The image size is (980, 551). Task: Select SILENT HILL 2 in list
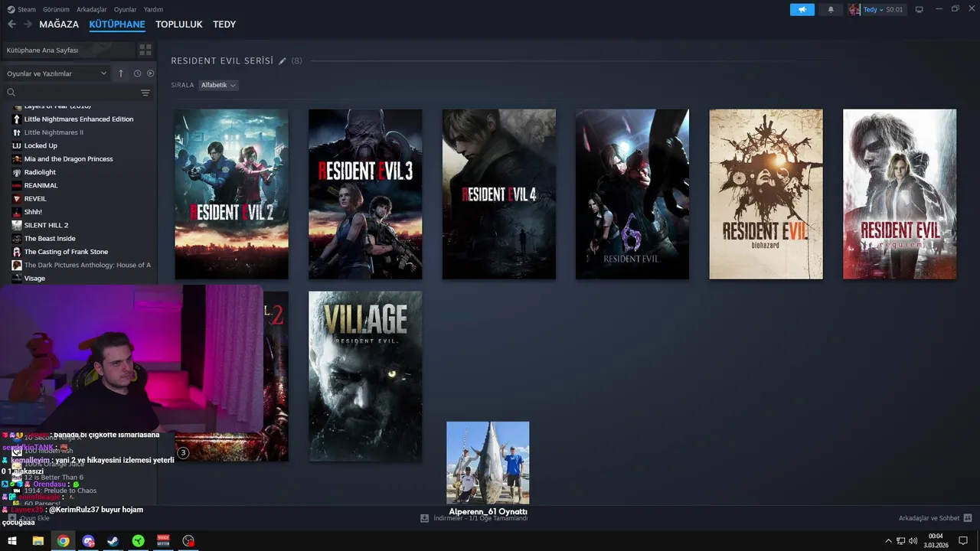tap(46, 225)
